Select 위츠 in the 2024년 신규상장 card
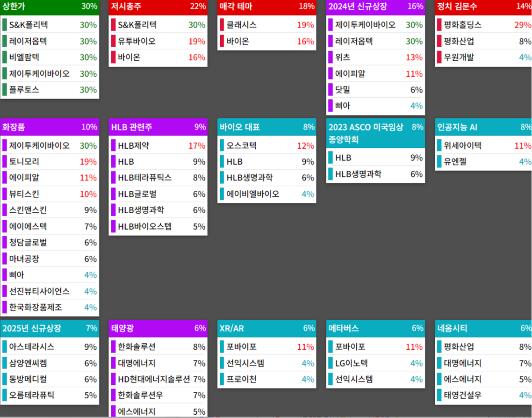The height and width of the screenshot is (418, 532). (375, 58)
